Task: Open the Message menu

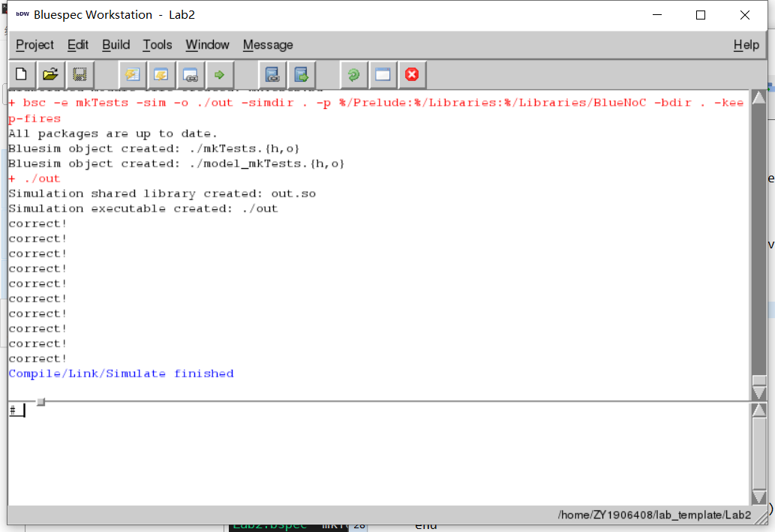Action: pyautogui.click(x=268, y=45)
